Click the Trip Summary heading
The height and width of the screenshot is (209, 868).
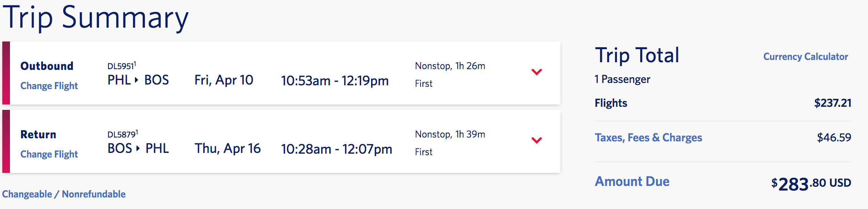coord(95,17)
